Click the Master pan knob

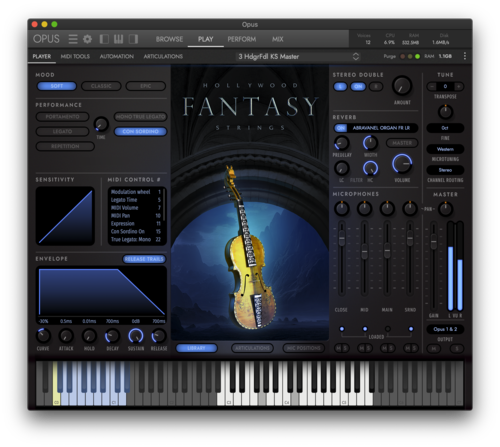(445, 209)
